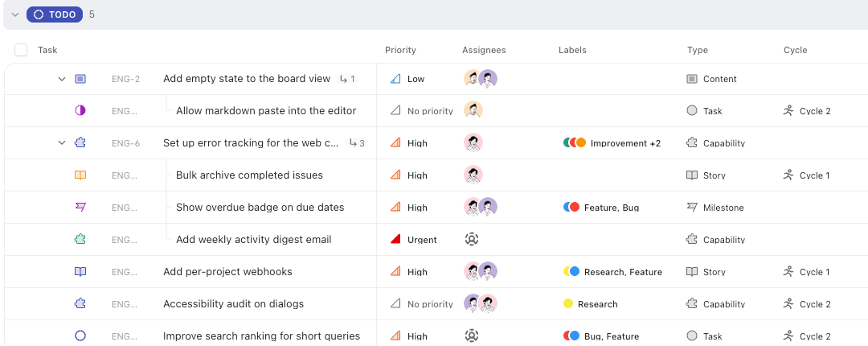Image resolution: width=868 pixels, height=346 pixels.
Task: Click the ENG-6 issue identifier
Action: coord(125,143)
